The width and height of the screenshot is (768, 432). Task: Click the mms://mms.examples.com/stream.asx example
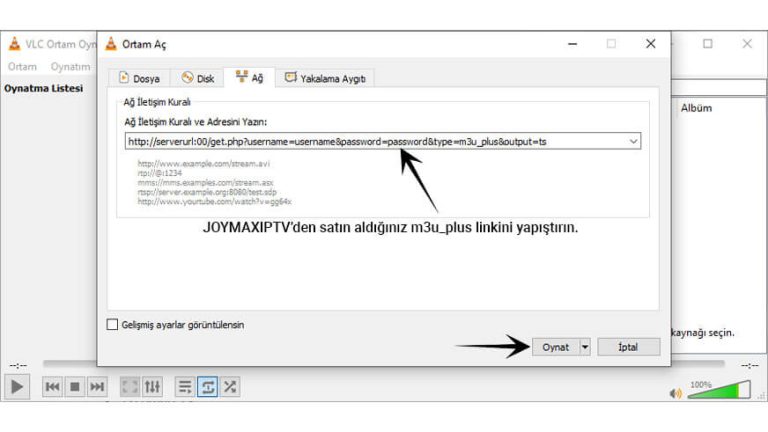205,183
